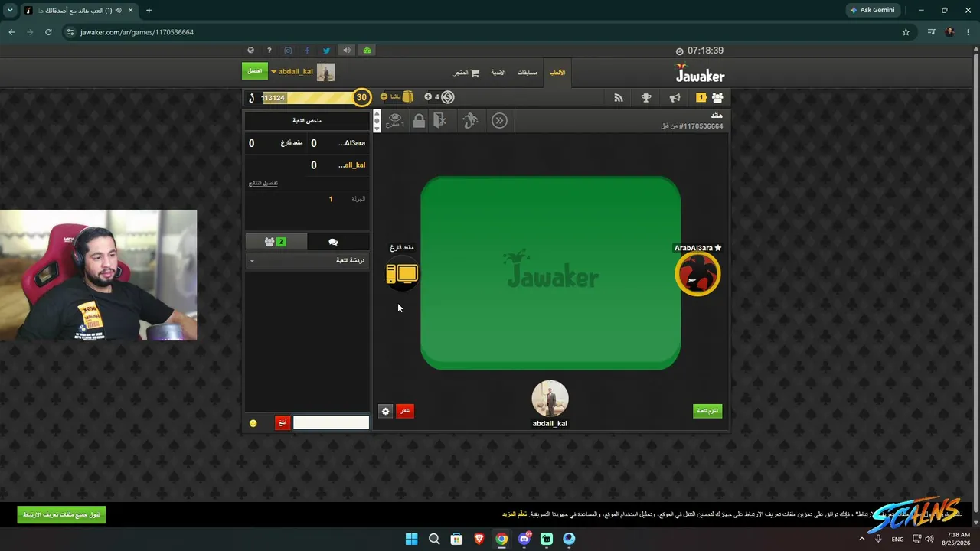Expand the دردشة اللعبة chat dropdown
Image resolution: width=980 pixels, height=551 pixels.
click(x=307, y=261)
